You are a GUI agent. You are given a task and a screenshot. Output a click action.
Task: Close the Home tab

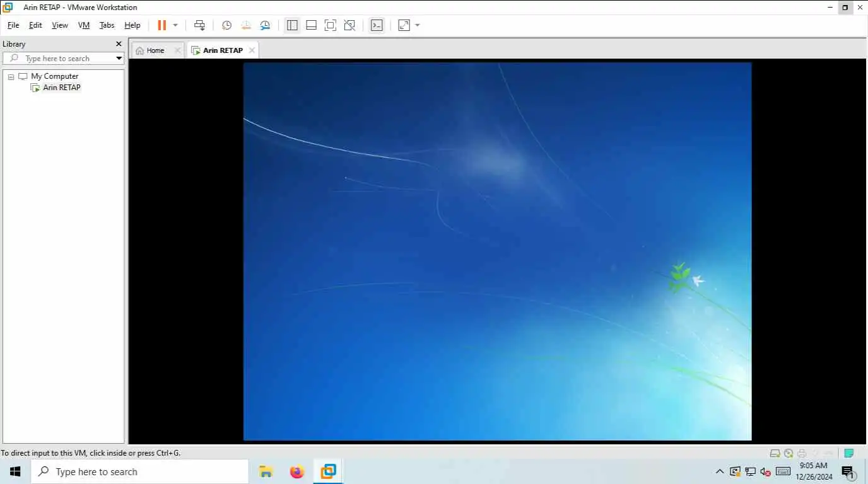click(177, 50)
